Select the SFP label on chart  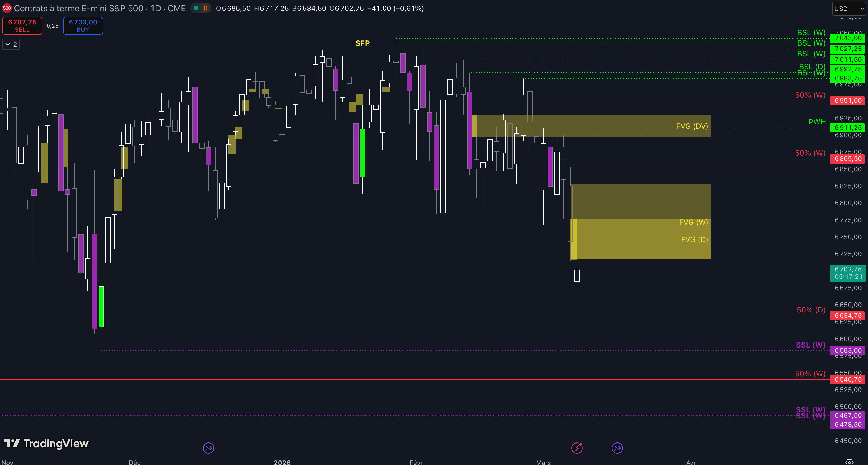(362, 43)
